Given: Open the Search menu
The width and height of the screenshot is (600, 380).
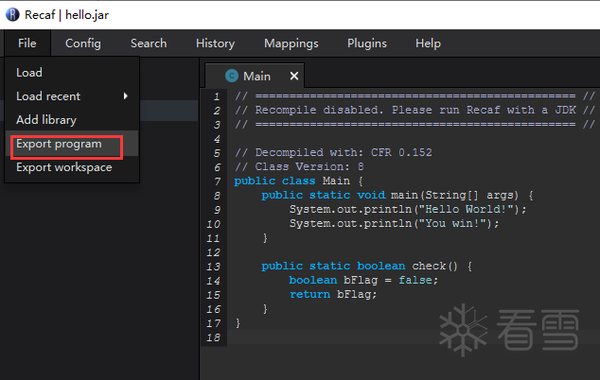Looking at the screenshot, I should [x=148, y=43].
